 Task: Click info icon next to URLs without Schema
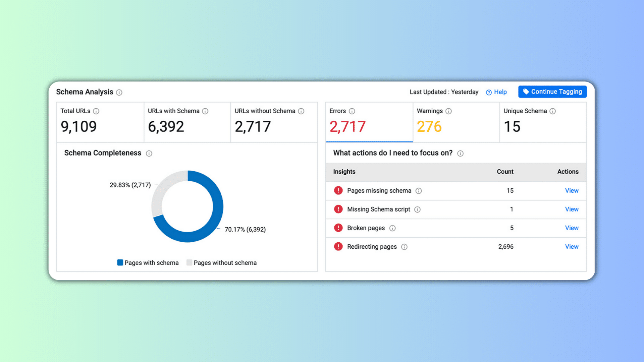coord(301,111)
